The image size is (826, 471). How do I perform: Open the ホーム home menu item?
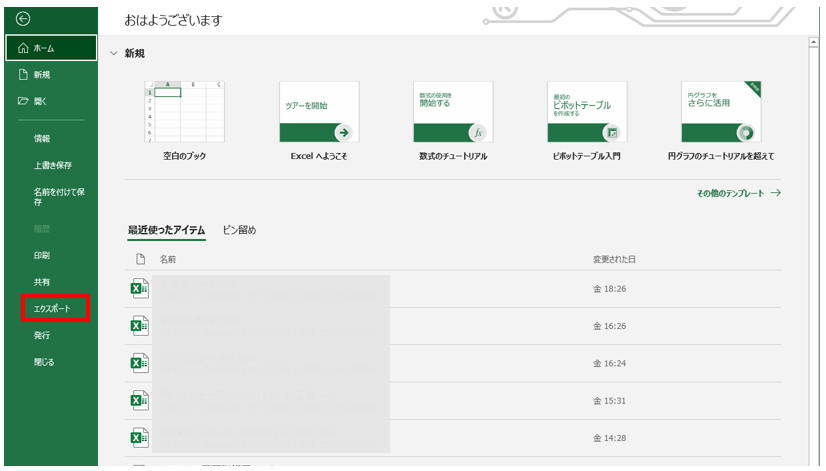(x=50, y=48)
